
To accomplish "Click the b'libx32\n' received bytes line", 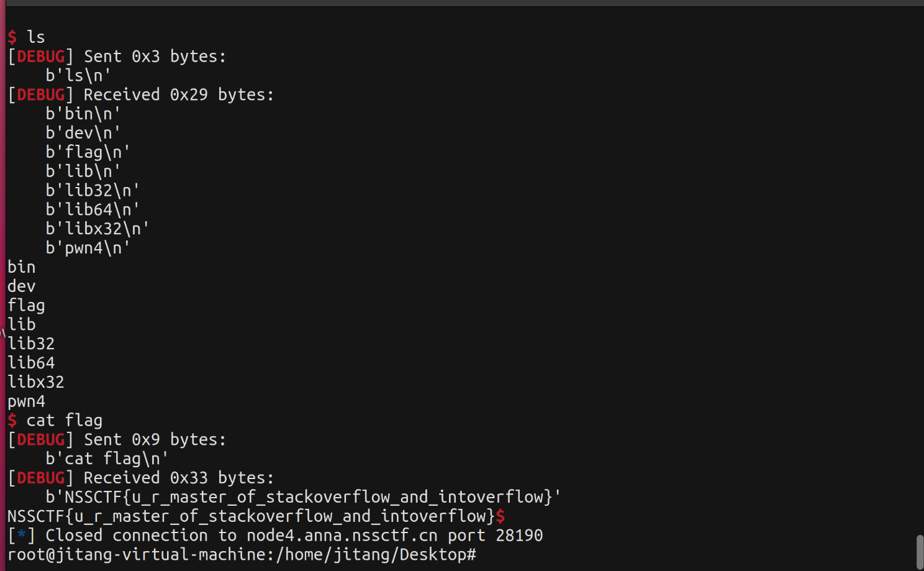I will click(x=97, y=229).
